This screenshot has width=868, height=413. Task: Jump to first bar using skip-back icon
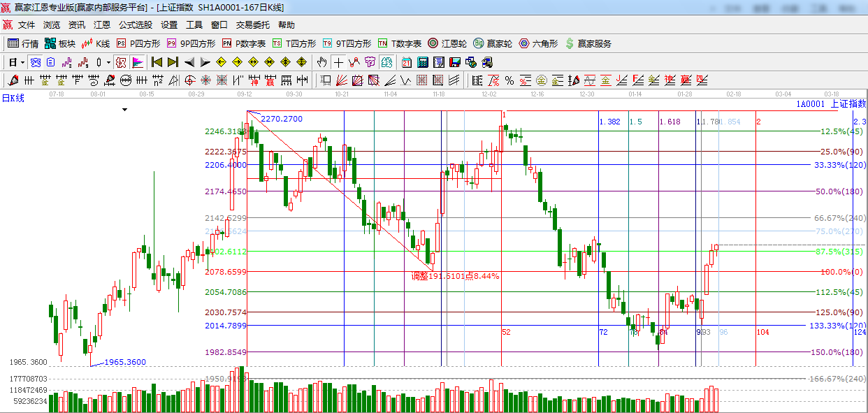tap(157, 62)
